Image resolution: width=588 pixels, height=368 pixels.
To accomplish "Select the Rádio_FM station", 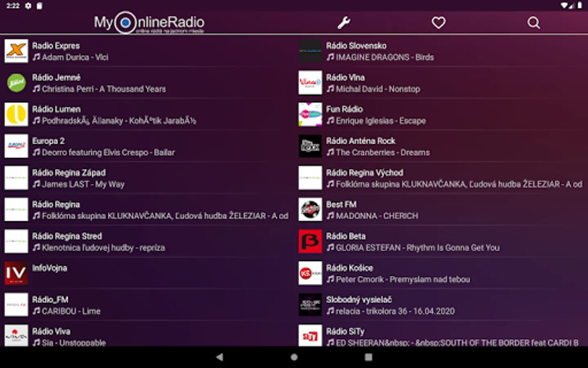I will point(147,305).
